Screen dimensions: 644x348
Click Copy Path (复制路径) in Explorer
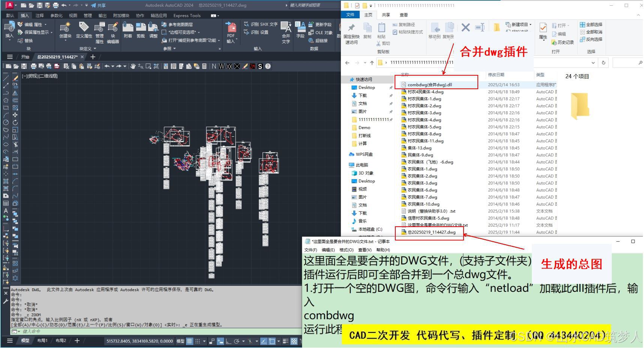pos(404,24)
